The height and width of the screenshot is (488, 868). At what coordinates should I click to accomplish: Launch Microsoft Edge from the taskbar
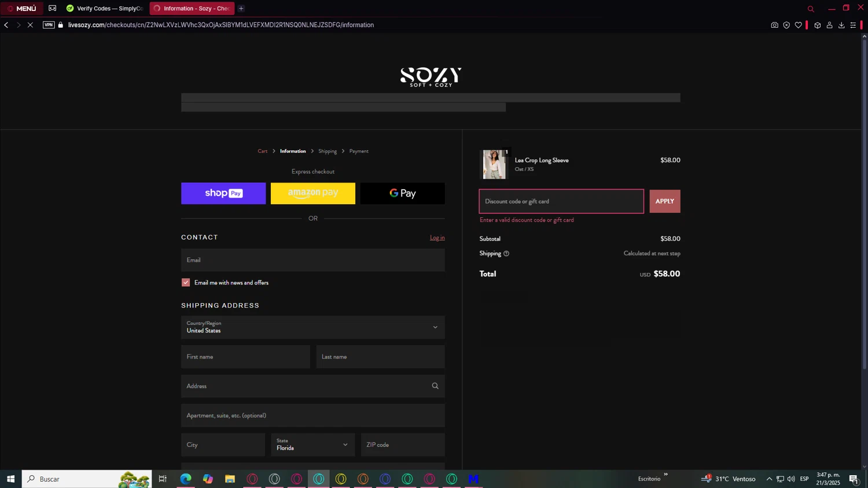point(186,479)
